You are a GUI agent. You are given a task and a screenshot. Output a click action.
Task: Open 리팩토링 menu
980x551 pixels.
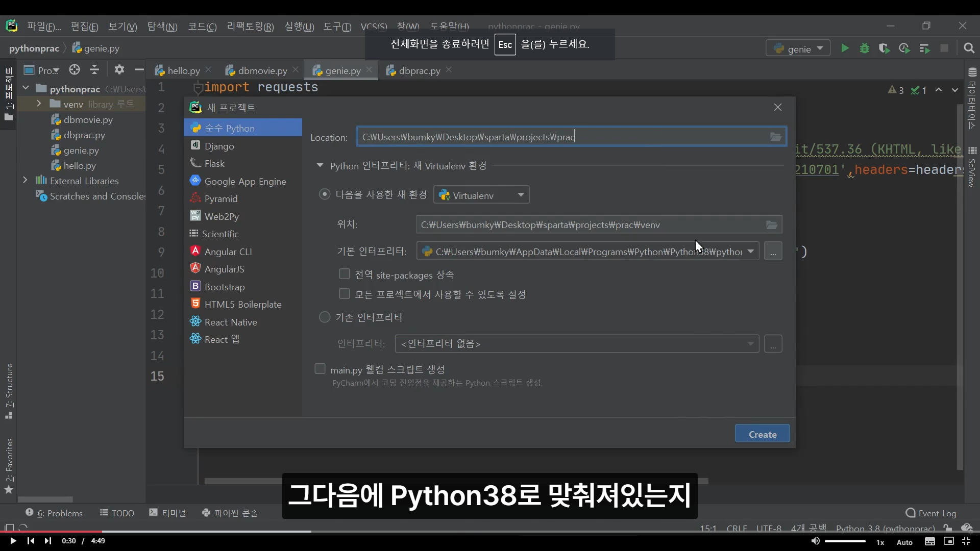(x=250, y=27)
